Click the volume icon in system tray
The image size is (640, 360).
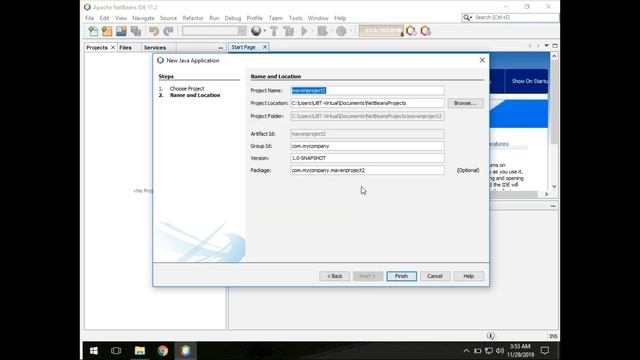pyautogui.click(x=500, y=351)
